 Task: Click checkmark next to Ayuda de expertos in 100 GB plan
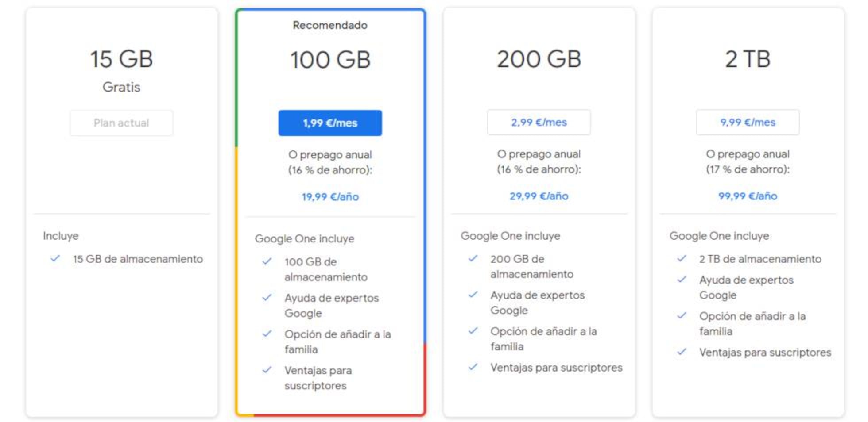(x=267, y=298)
